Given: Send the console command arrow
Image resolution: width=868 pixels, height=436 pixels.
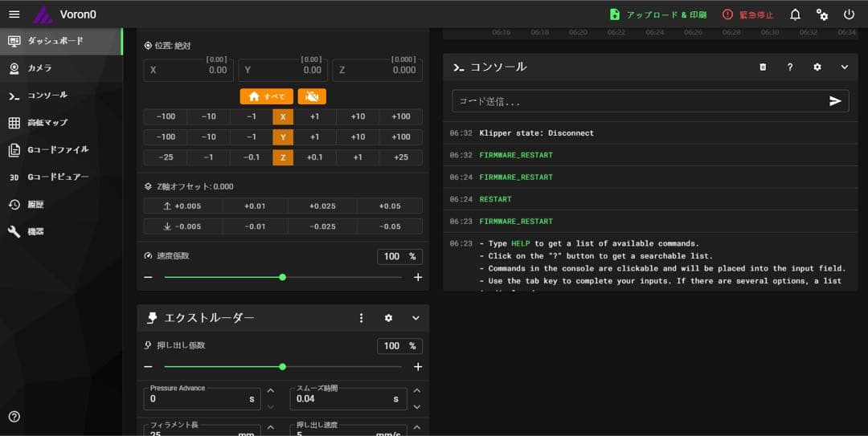Looking at the screenshot, I should coord(835,101).
